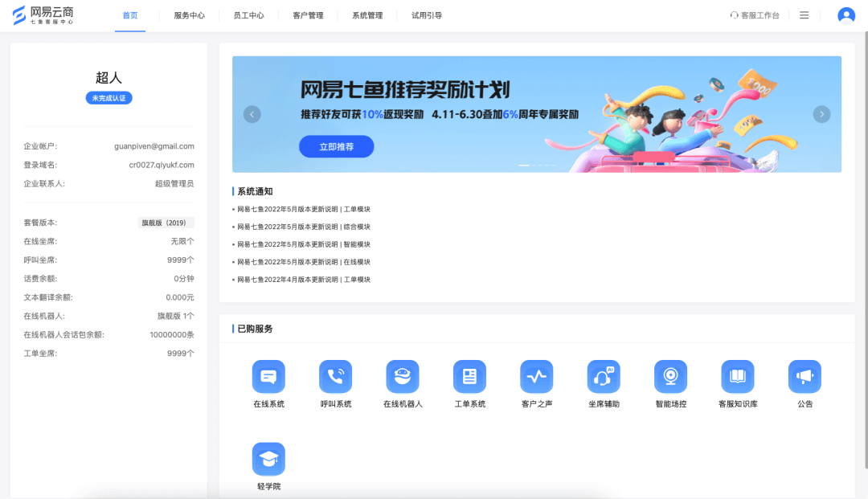Click the guanpiven@gmail.com account text

coord(154,146)
